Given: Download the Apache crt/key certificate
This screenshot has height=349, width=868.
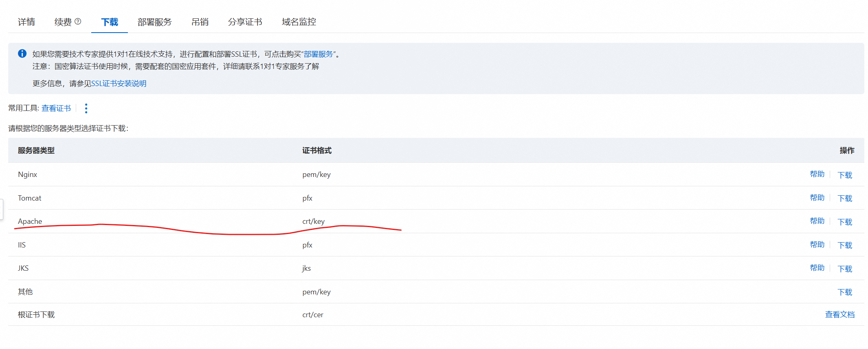Looking at the screenshot, I should tap(844, 222).
